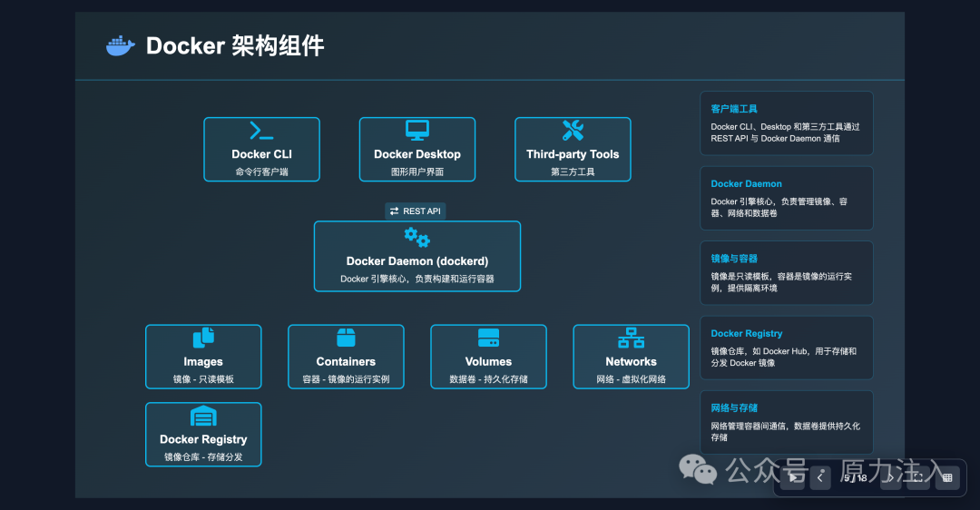Click the "网络与存储" heading in the sidebar

[734, 408]
